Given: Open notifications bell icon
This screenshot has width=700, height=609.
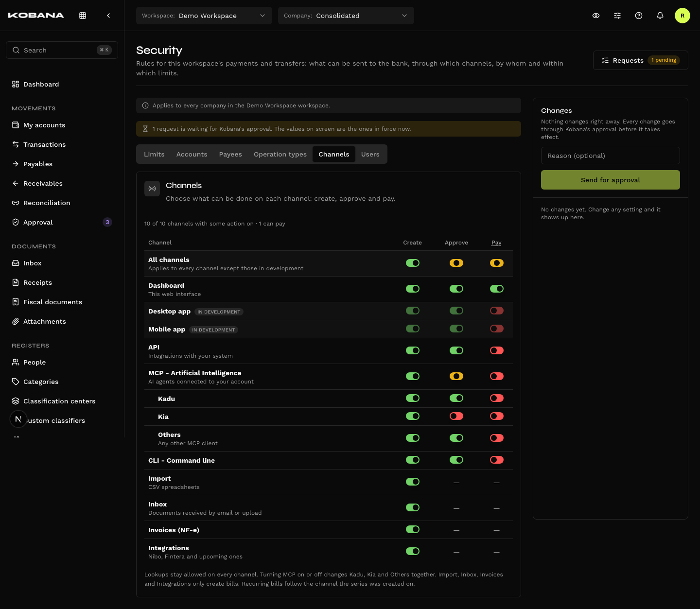Looking at the screenshot, I should (x=660, y=16).
